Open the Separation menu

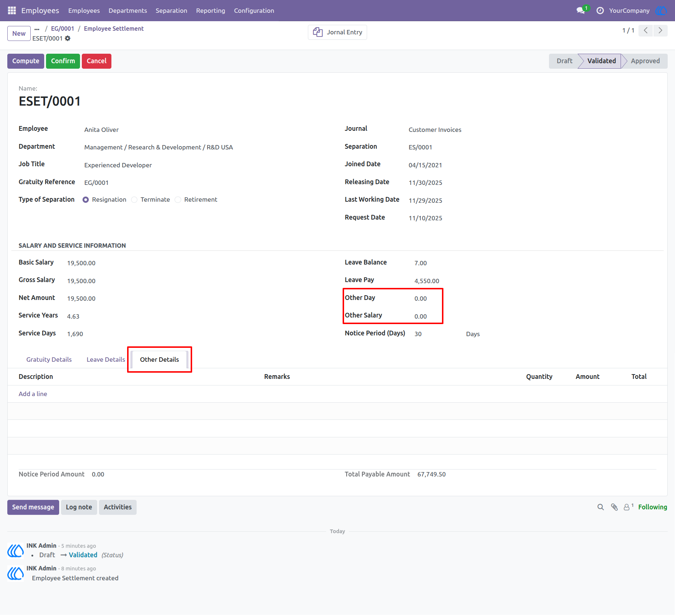(x=171, y=11)
